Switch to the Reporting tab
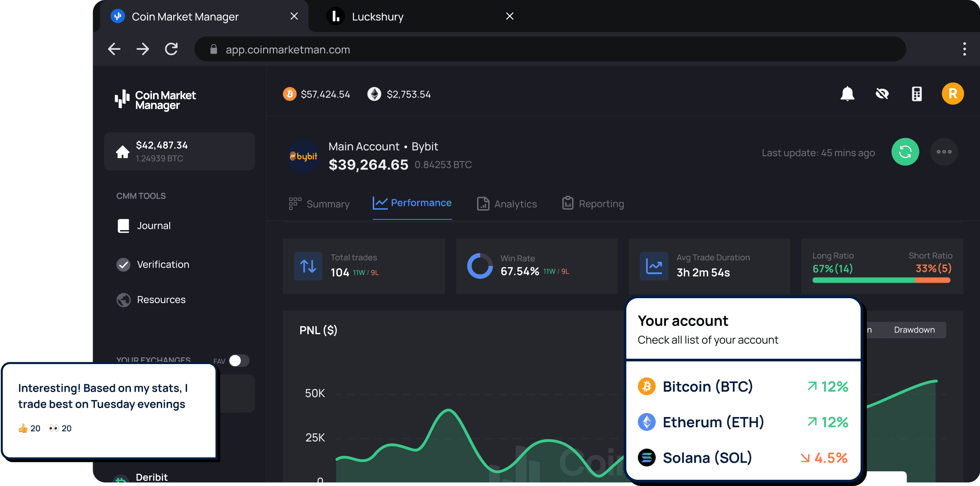Screen dimensions: 980x486 (593, 203)
